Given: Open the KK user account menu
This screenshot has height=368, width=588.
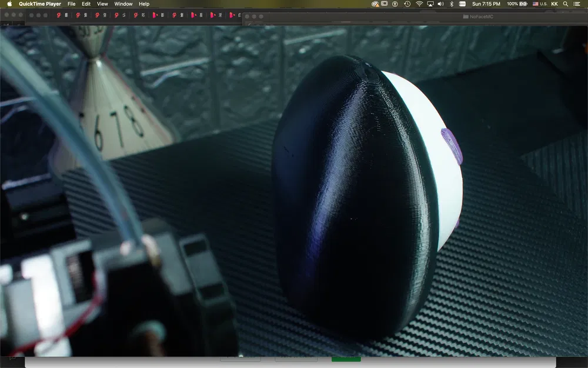Looking at the screenshot, I should [x=554, y=4].
